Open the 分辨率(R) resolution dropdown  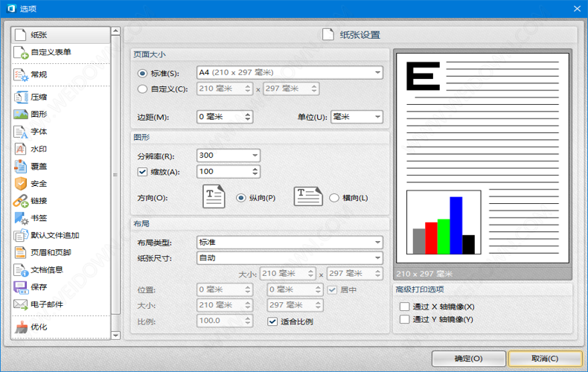pos(229,155)
